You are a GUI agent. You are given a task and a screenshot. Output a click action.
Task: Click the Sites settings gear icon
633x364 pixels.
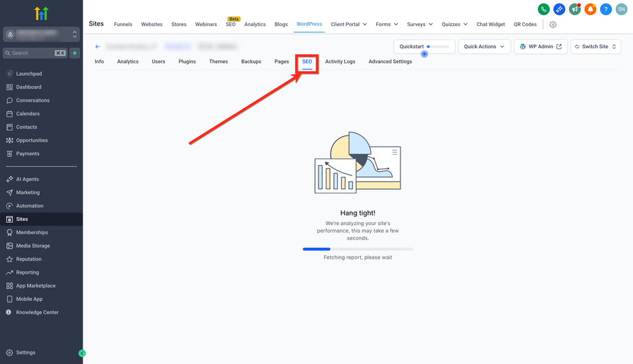coord(553,25)
